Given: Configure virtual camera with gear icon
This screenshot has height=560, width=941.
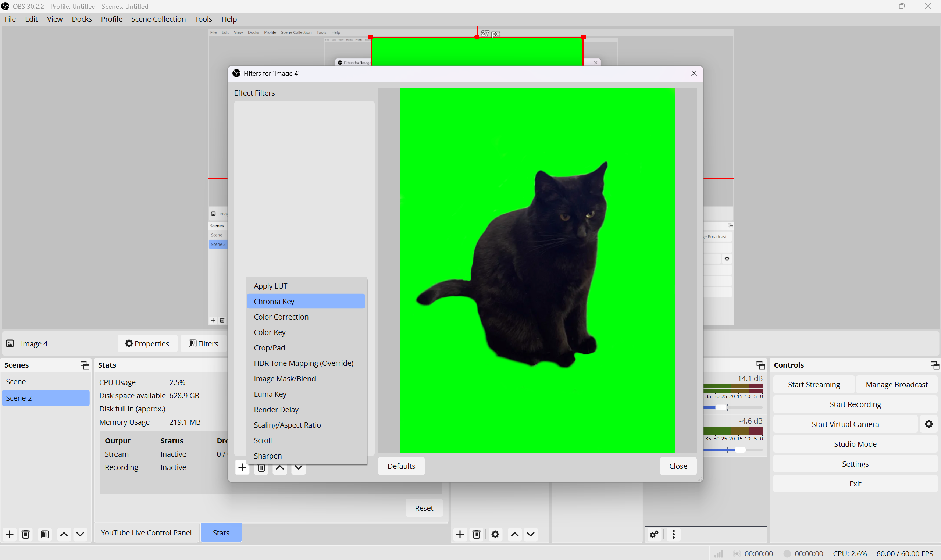Looking at the screenshot, I should 929,424.
